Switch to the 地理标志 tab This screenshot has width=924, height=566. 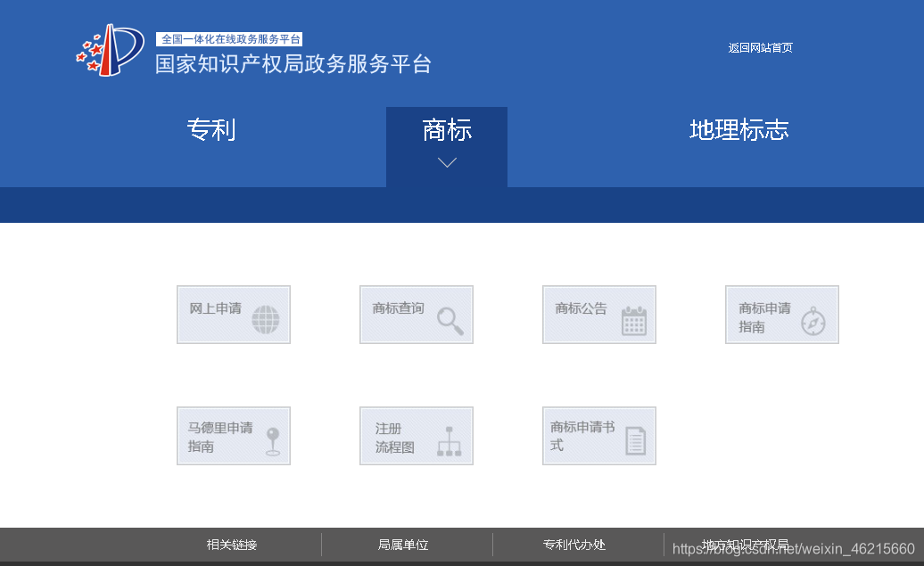point(739,129)
